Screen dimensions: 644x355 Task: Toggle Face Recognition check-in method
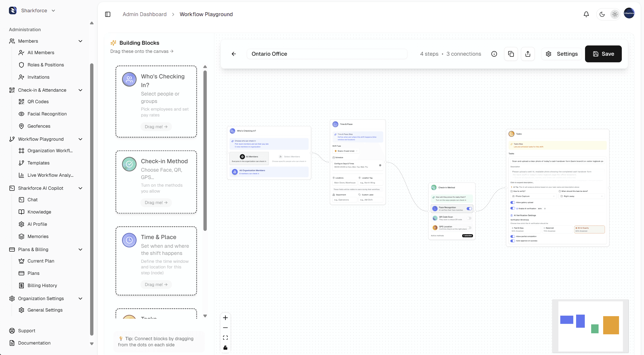point(469,209)
